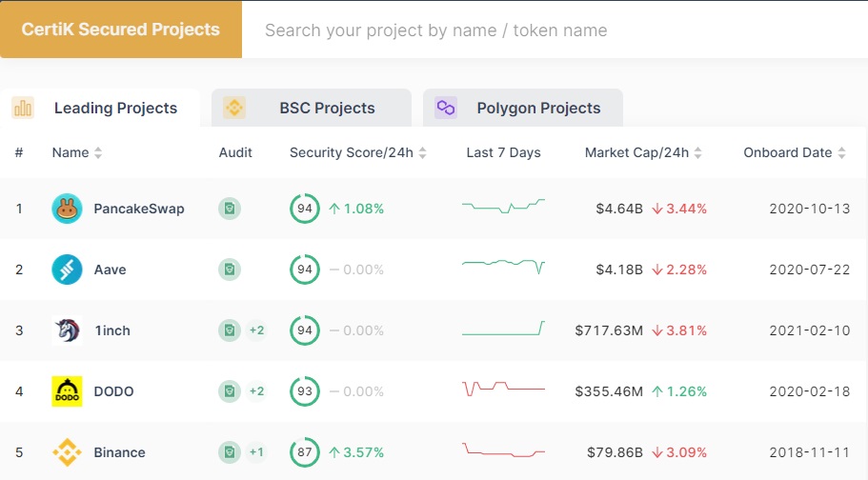Click 1inch market cap $717.63M

[x=609, y=330]
